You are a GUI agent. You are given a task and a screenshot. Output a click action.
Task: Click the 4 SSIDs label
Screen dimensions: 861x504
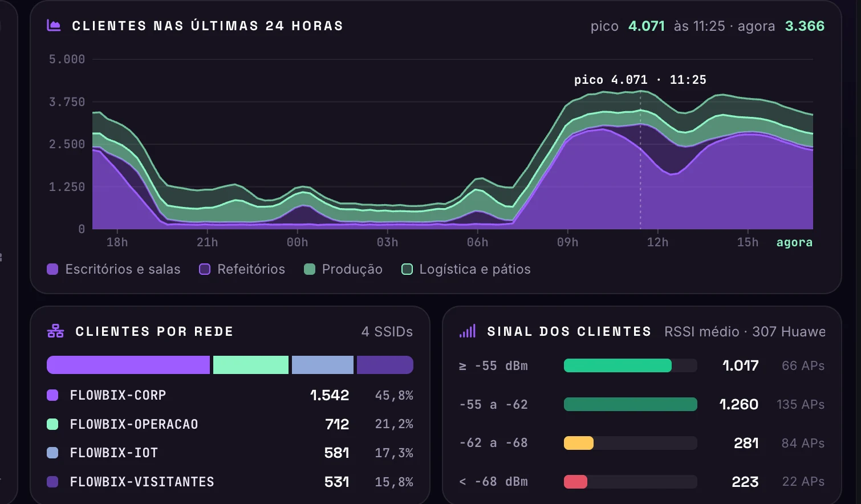387,331
